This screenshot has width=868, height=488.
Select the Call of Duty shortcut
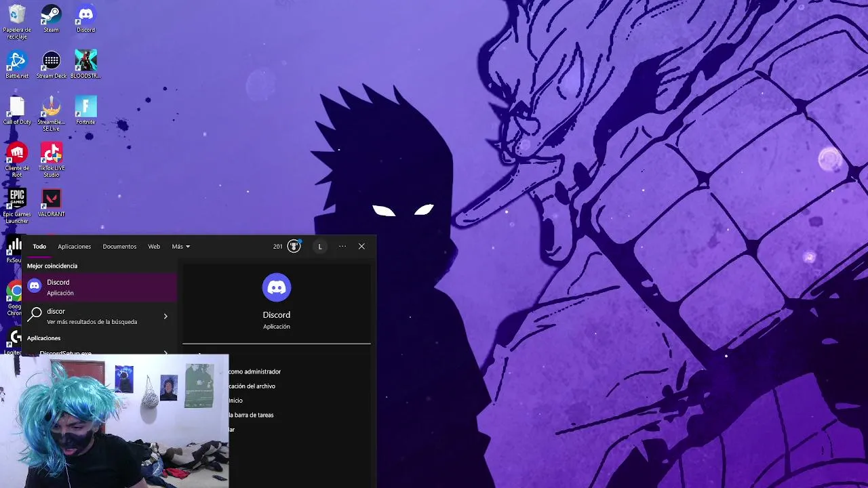coord(17,111)
